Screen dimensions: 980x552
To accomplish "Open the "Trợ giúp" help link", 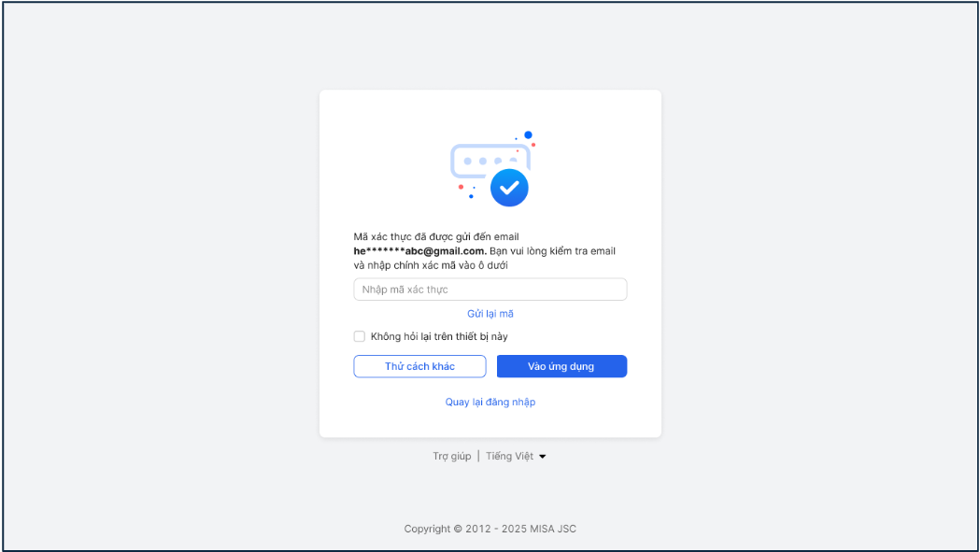I will [x=452, y=457].
